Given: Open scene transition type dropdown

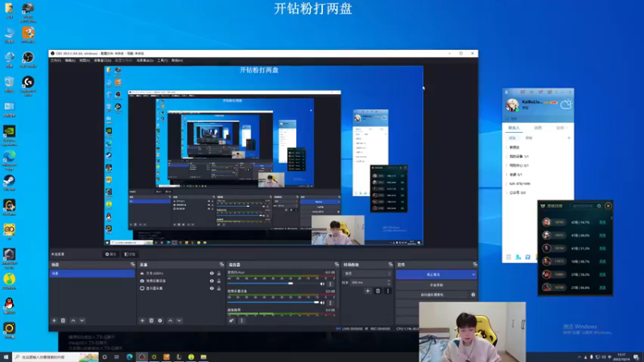Looking at the screenshot, I should [x=367, y=274].
